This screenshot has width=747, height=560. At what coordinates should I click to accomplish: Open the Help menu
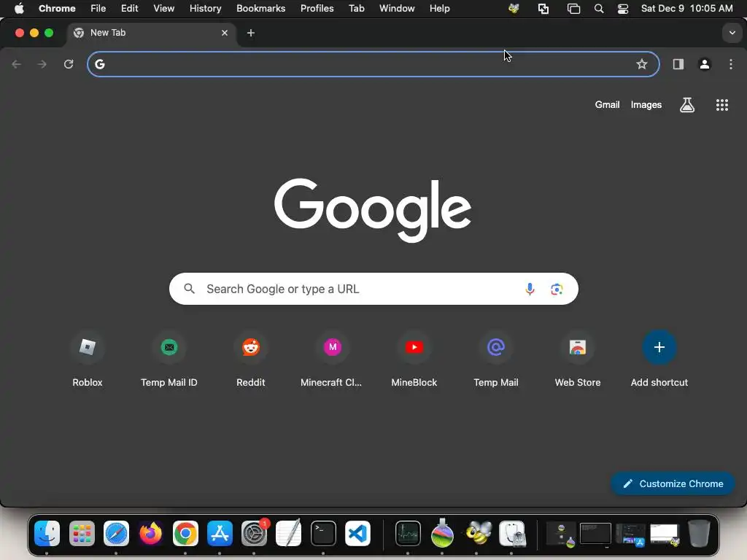[x=439, y=9]
